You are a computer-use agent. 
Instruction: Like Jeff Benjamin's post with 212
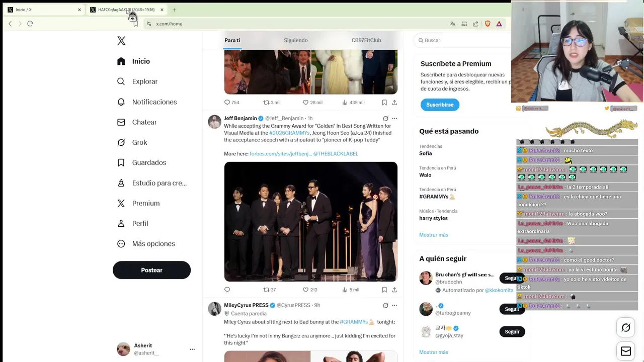[309, 290]
